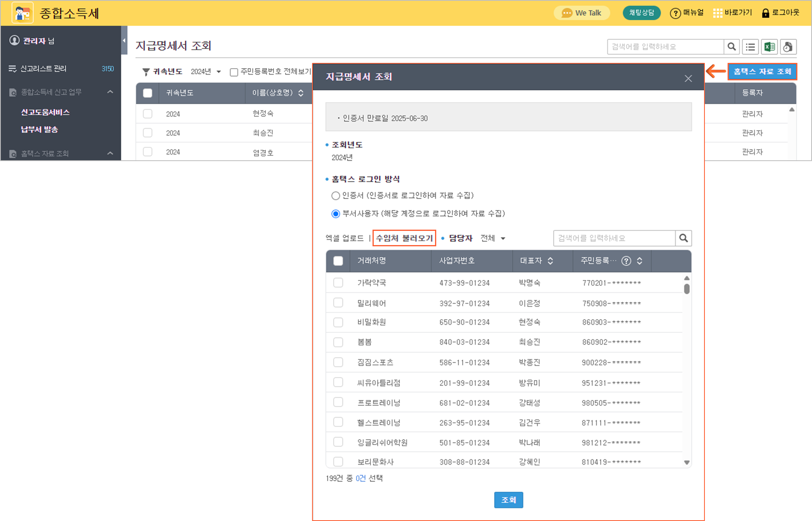
Task: Open the 바로가기 grid icon
Action: (x=717, y=13)
